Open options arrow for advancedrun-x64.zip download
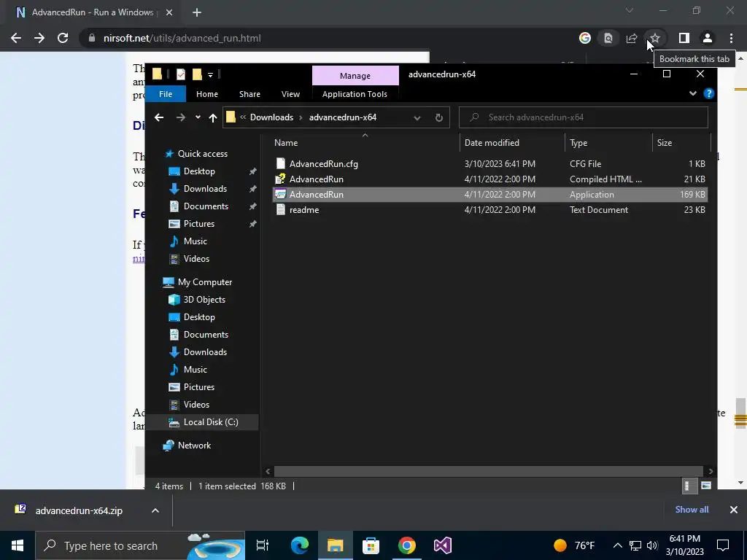Screen dimensions: 747x560 click(x=155, y=510)
